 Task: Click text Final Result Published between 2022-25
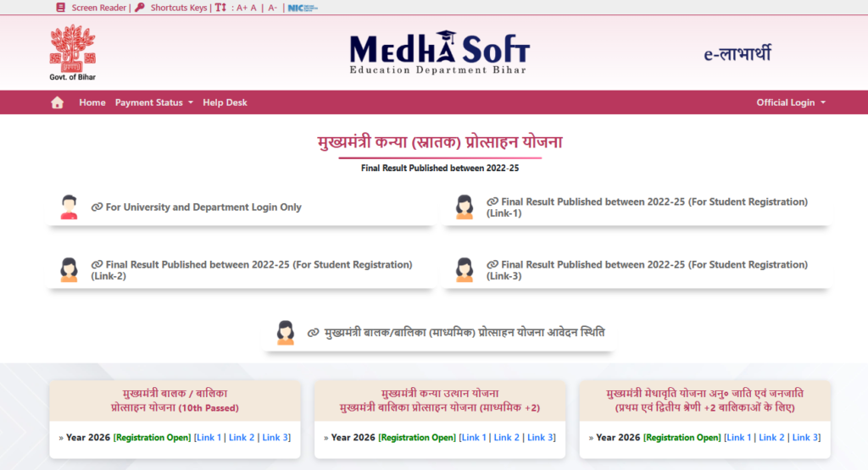click(440, 168)
